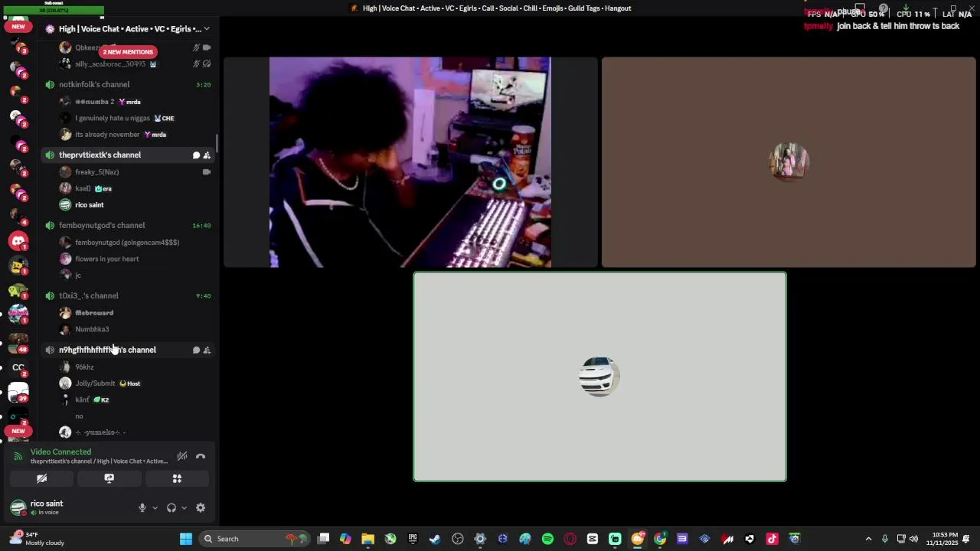Click the top NEW unread indicator
Viewport: 980px width, 551px height.
(x=18, y=26)
